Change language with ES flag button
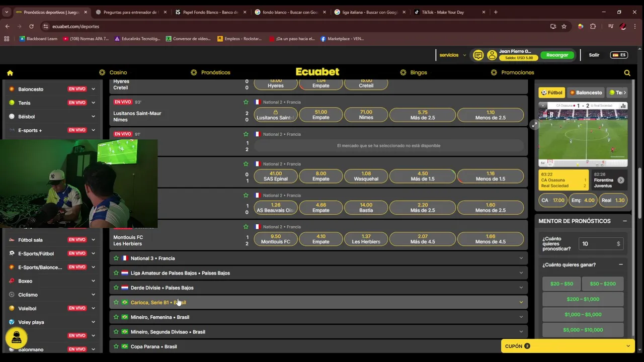The height and width of the screenshot is (362, 644). [x=619, y=55]
